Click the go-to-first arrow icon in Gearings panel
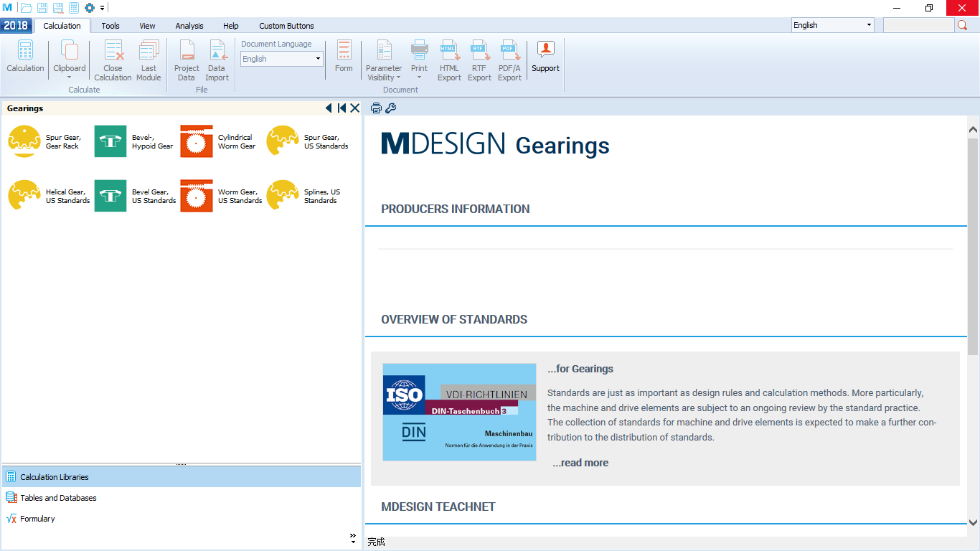980x551 pixels. pyautogui.click(x=341, y=108)
